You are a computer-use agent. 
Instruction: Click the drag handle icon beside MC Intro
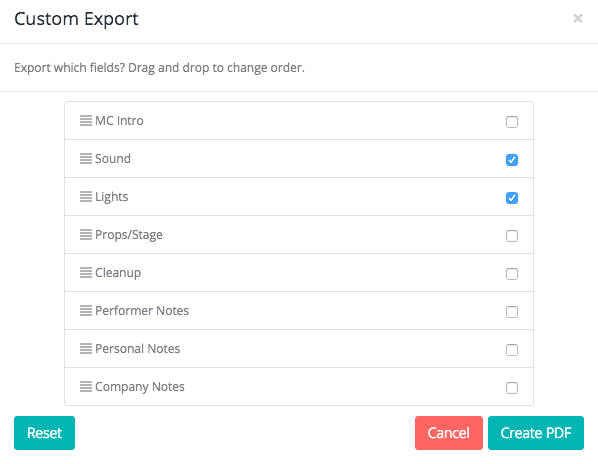[x=86, y=120]
